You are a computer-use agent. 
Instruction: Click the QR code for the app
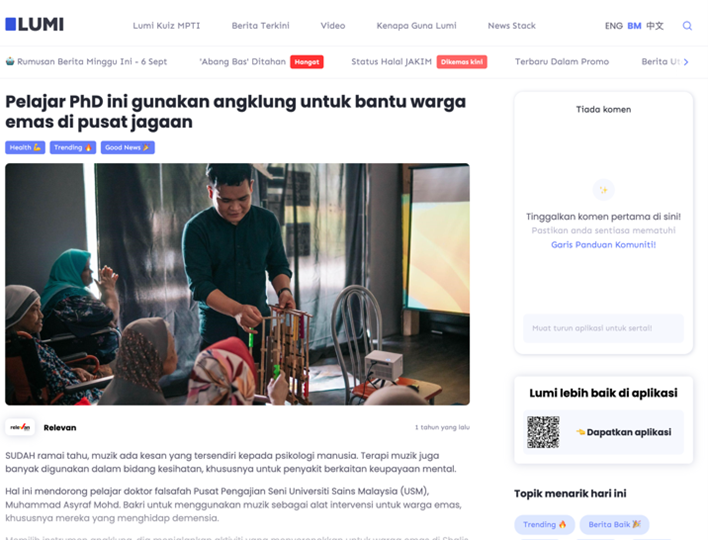pyautogui.click(x=543, y=432)
